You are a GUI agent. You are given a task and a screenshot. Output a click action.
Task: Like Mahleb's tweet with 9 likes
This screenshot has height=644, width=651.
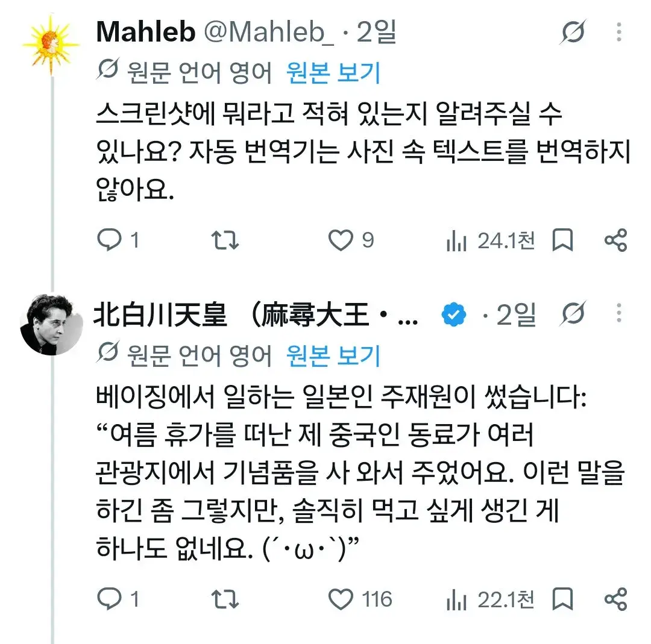pyautogui.click(x=341, y=240)
